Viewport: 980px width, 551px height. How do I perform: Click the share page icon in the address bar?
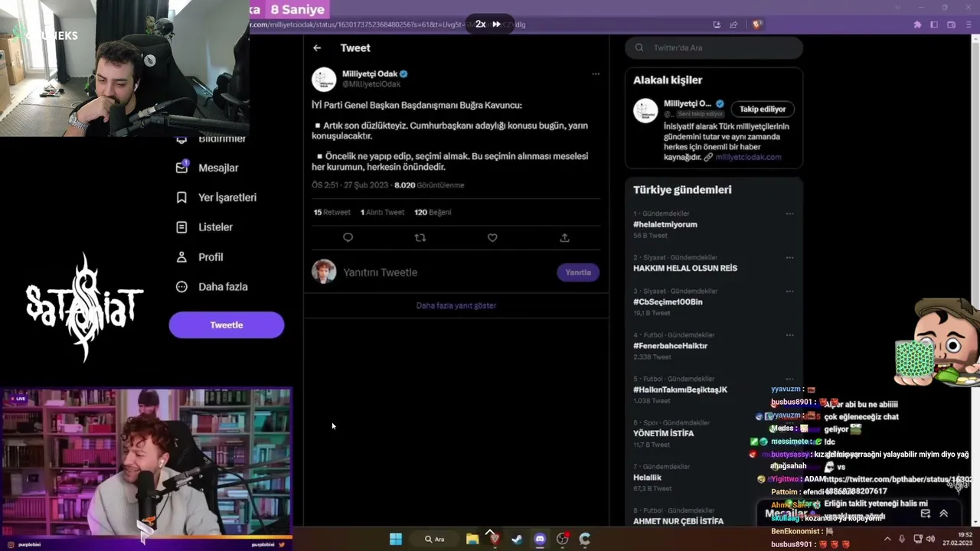tap(734, 24)
